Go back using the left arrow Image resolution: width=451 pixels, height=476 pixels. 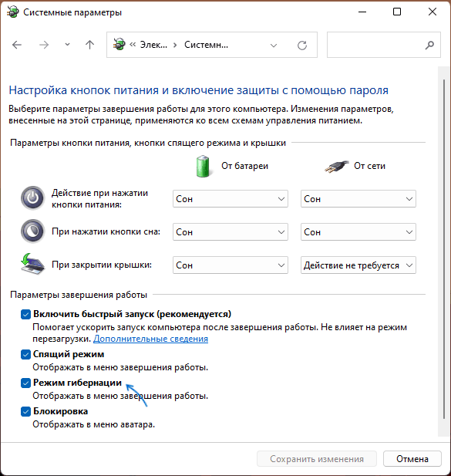click(x=17, y=45)
